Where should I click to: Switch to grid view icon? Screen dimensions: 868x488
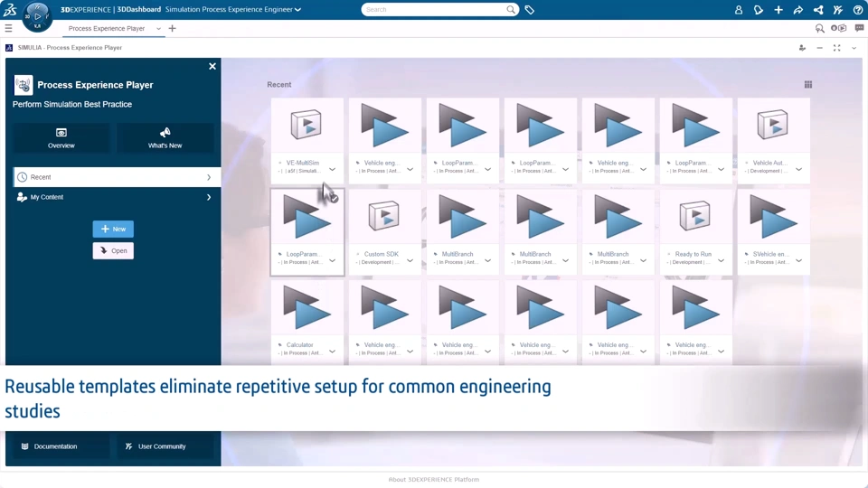pos(808,85)
